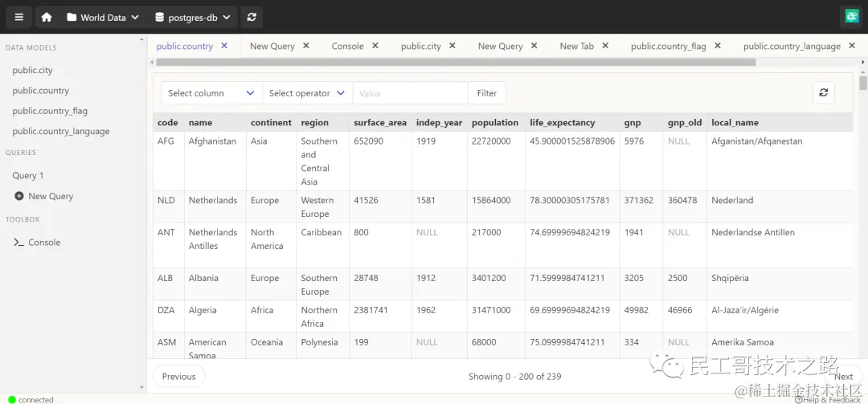Open the World Data workspace dropdown
The image size is (868, 404).
pos(102,17)
